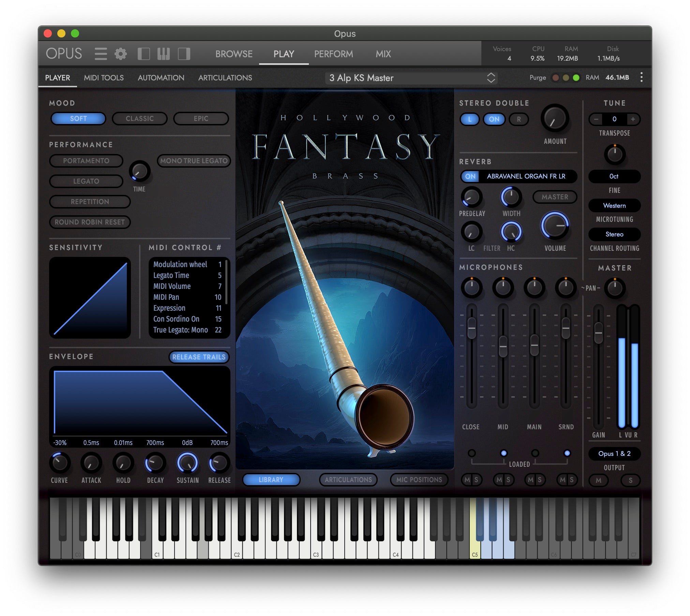
Task: Enable MONO TRUE LEGATO performance mode
Action: (x=193, y=160)
